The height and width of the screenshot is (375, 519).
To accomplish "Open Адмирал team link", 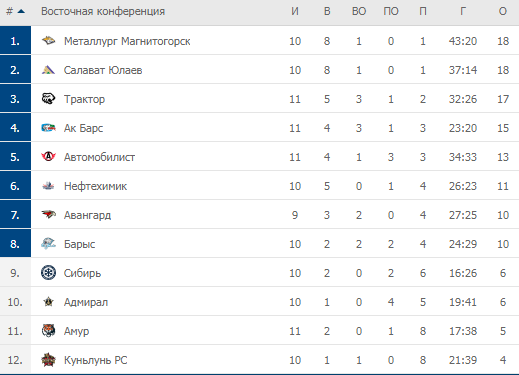I will tap(86, 302).
